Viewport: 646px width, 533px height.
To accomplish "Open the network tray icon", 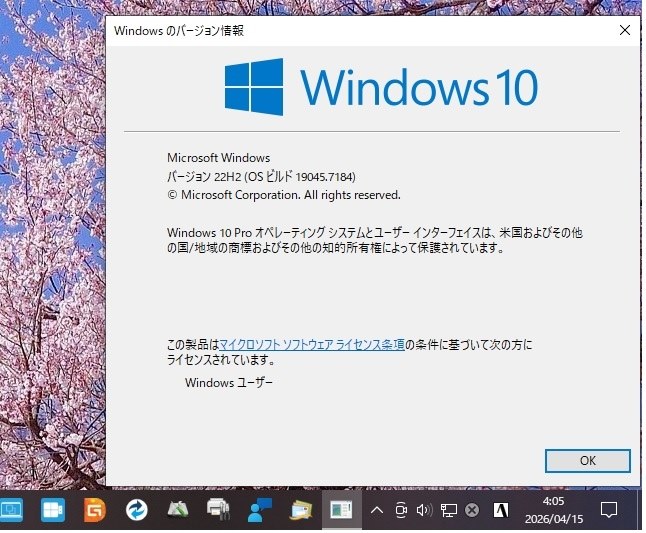I will (448, 510).
